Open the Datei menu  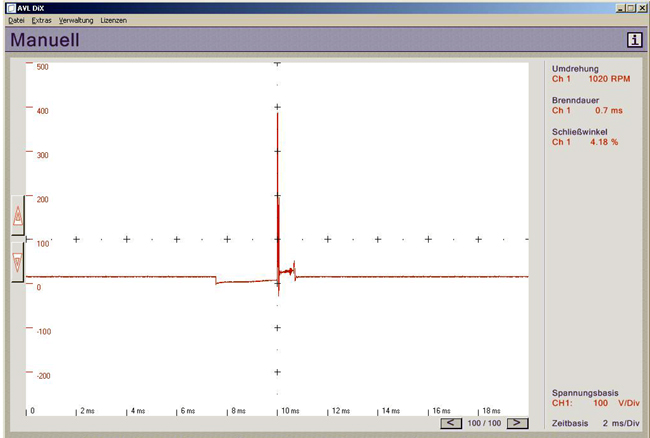tap(16, 20)
